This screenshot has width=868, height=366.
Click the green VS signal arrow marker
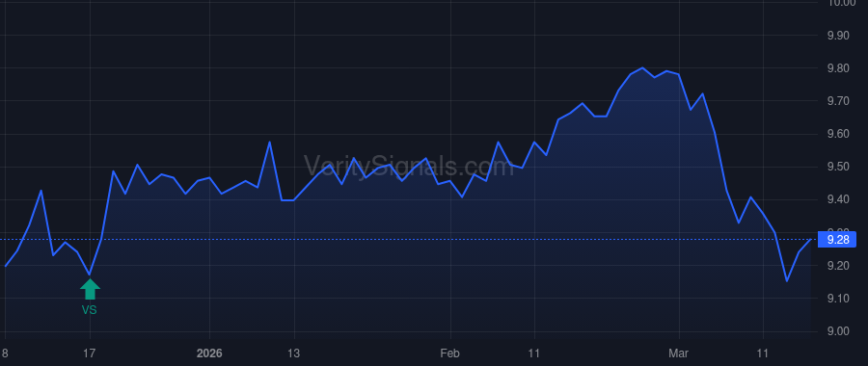coord(90,289)
